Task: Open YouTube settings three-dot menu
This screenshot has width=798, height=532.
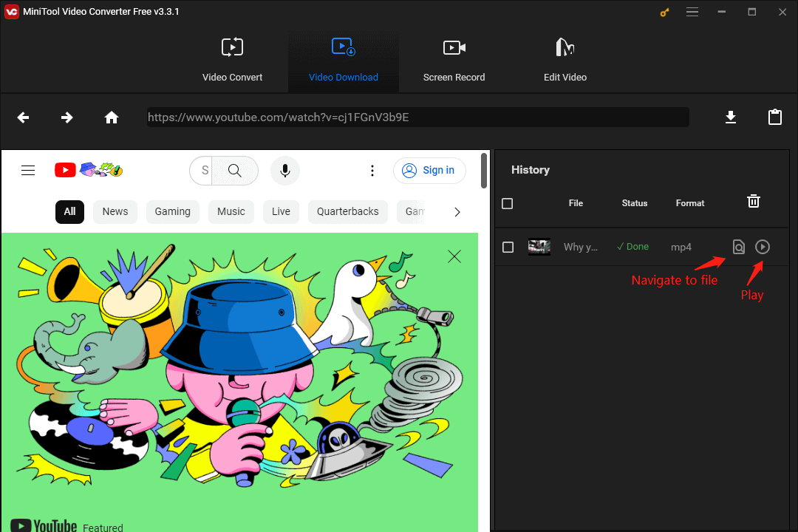Action: (372, 171)
